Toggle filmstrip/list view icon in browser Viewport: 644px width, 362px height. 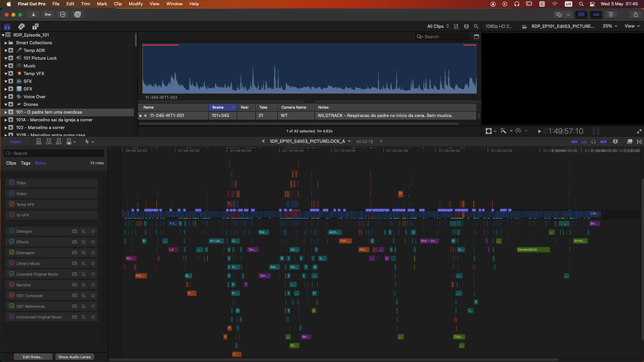tap(456, 26)
